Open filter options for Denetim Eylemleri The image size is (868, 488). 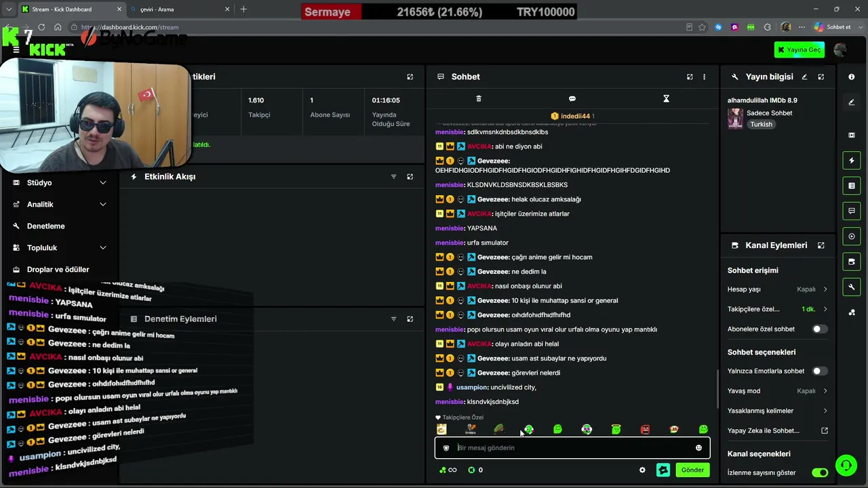(x=393, y=319)
